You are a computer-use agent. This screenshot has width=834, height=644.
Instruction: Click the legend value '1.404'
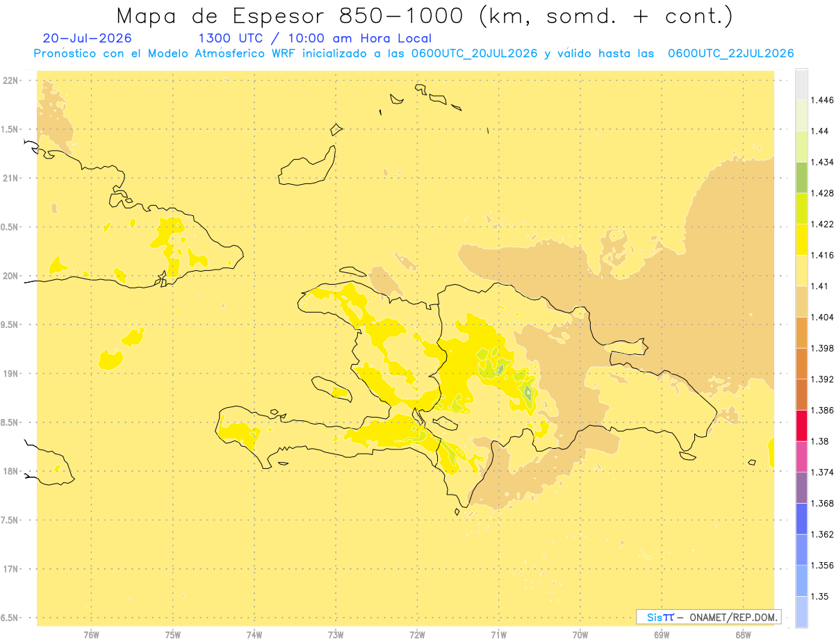click(x=821, y=317)
